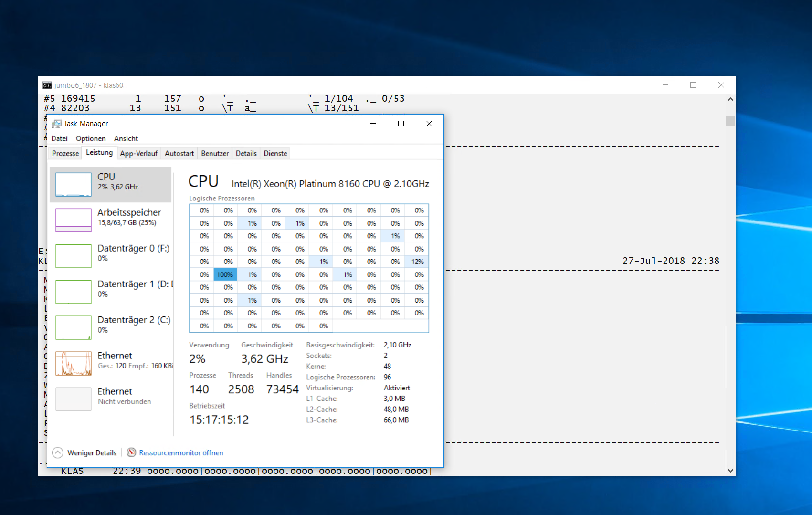The height and width of the screenshot is (515, 812).
Task: Click the Prozesse count '140'
Action: click(200, 389)
